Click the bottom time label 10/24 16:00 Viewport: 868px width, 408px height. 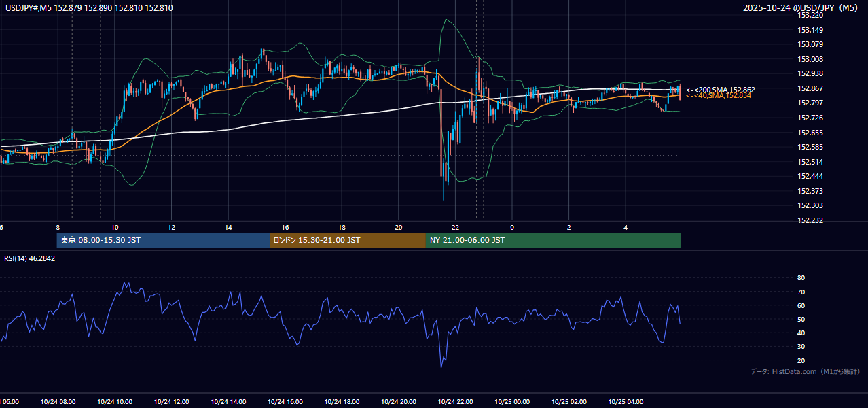pyautogui.click(x=285, y=402)
